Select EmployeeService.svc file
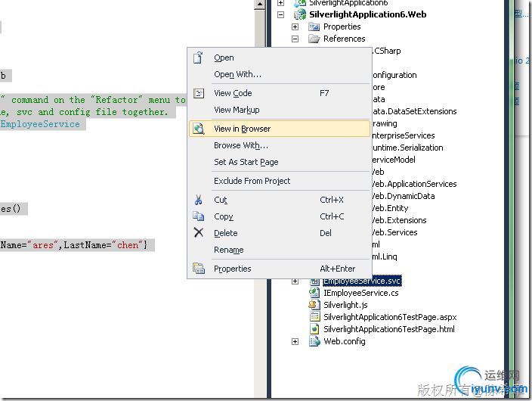This screenshot has width=532, height=401. (x=363, y=281)
